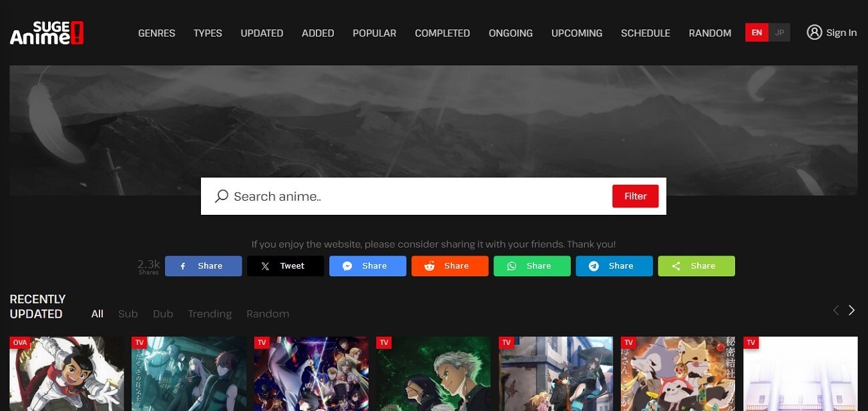Click the Messenger icon on Share button
This screenshot has width=868, height=411.
tap(347, 266)
